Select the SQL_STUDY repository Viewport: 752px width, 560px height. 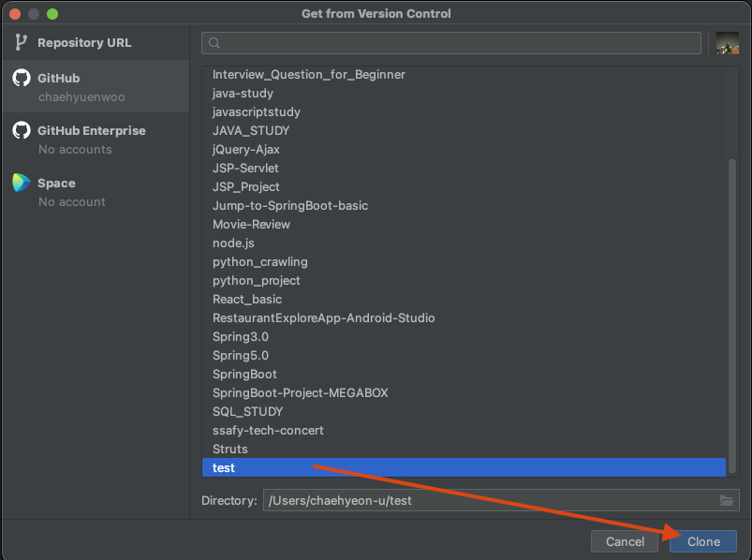464,411
